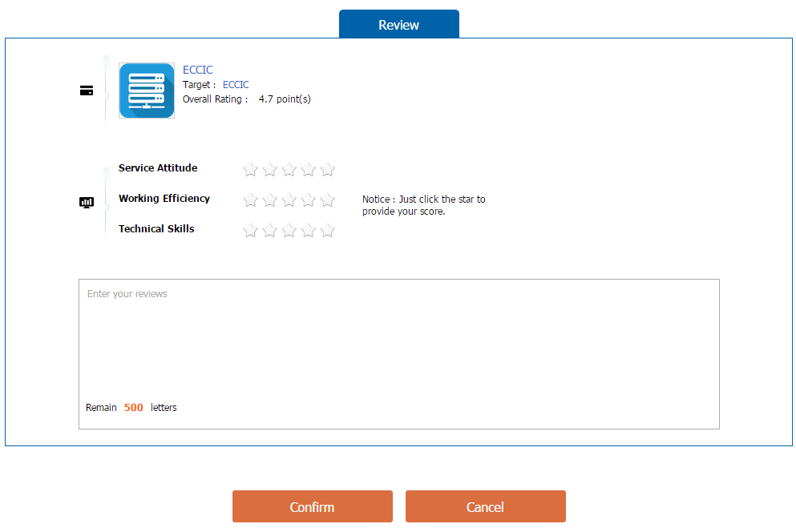
Task: Click the monitor chart icon beside ratings
Action: point(87,203)
